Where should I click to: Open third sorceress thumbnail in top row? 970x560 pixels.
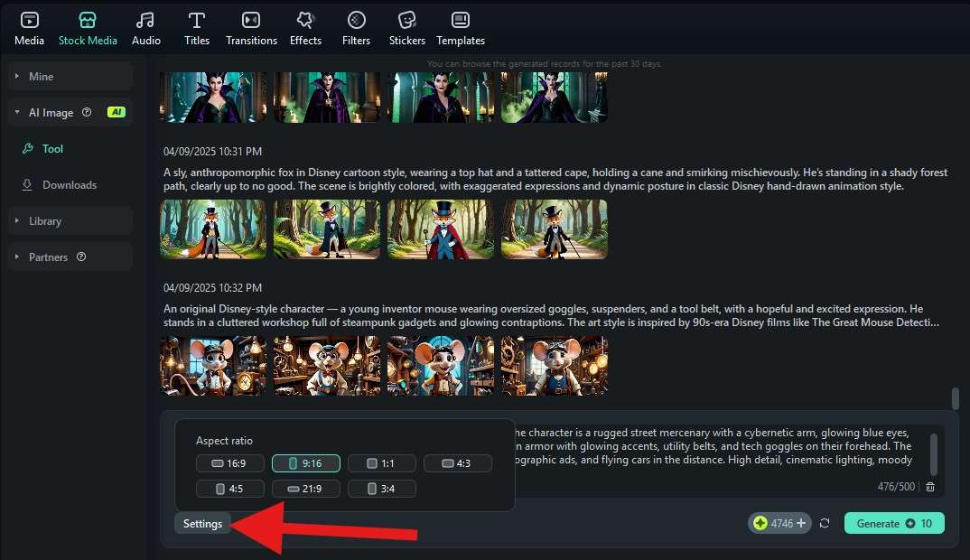coord(441,98)
